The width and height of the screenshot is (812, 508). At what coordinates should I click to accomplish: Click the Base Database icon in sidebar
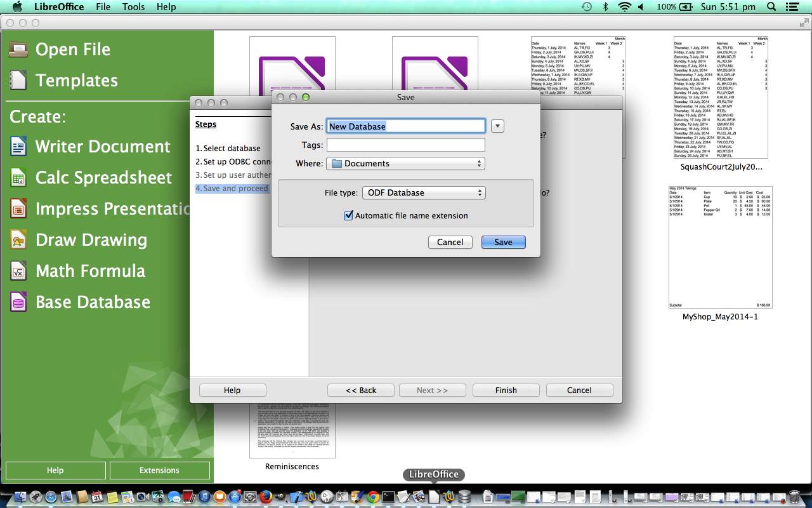click(x=18, y=302)
